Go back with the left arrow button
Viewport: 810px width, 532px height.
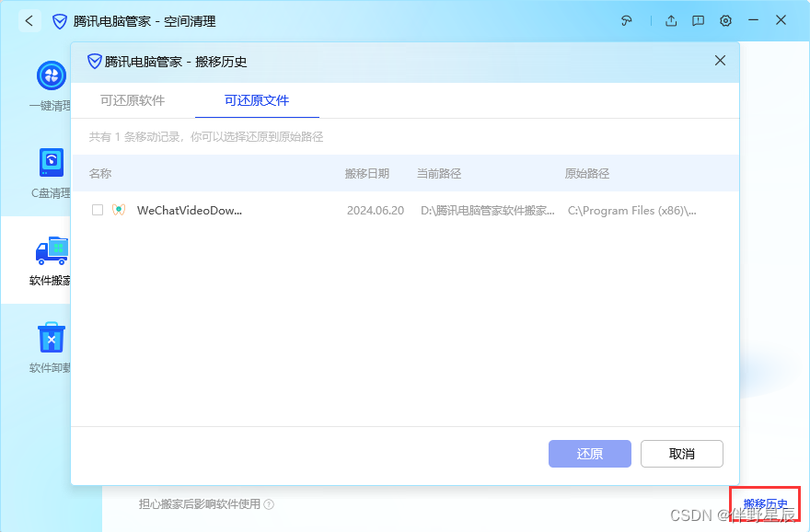[x=29, y=21]
